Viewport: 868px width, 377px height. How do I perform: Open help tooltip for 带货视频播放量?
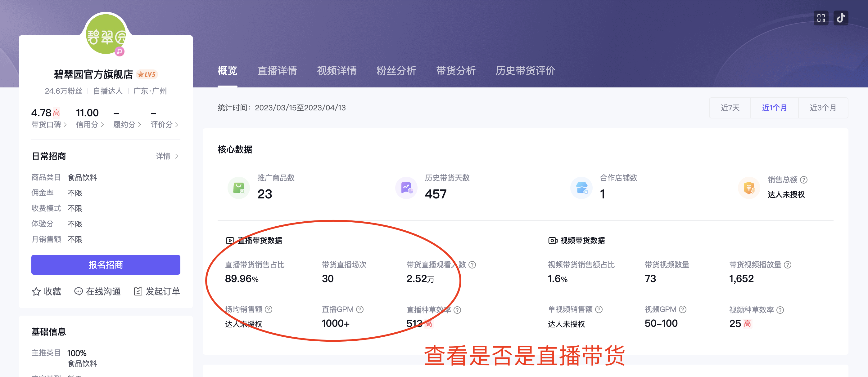point(788,265)
